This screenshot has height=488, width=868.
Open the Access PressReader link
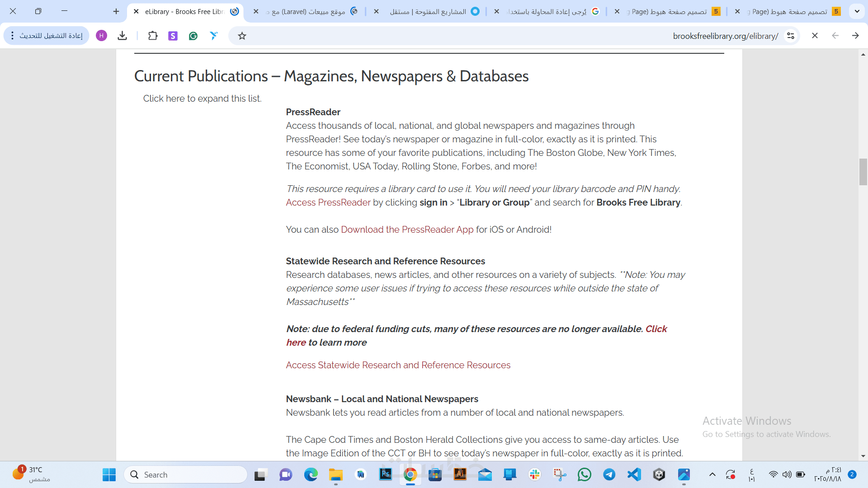[328, 202]
